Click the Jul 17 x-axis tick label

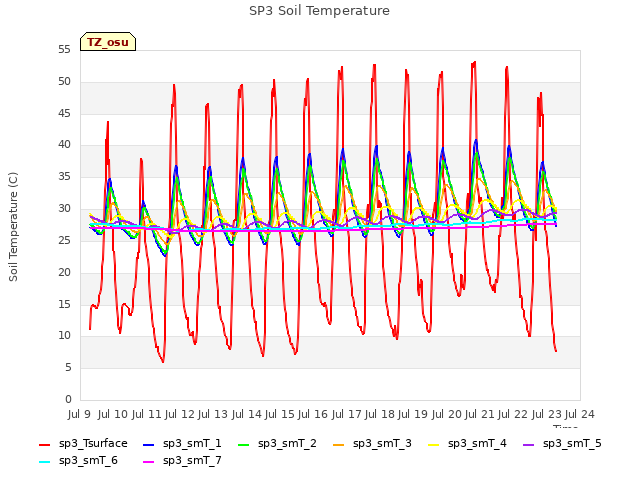click(x=347, y=415)
